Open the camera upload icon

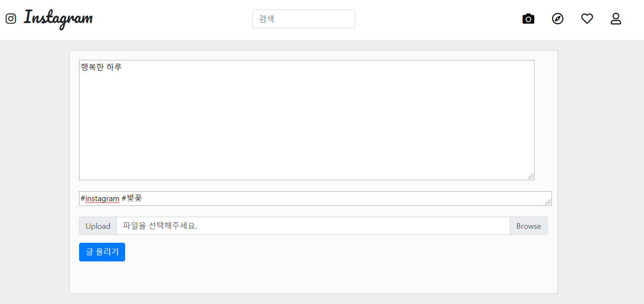click(528, 19)
